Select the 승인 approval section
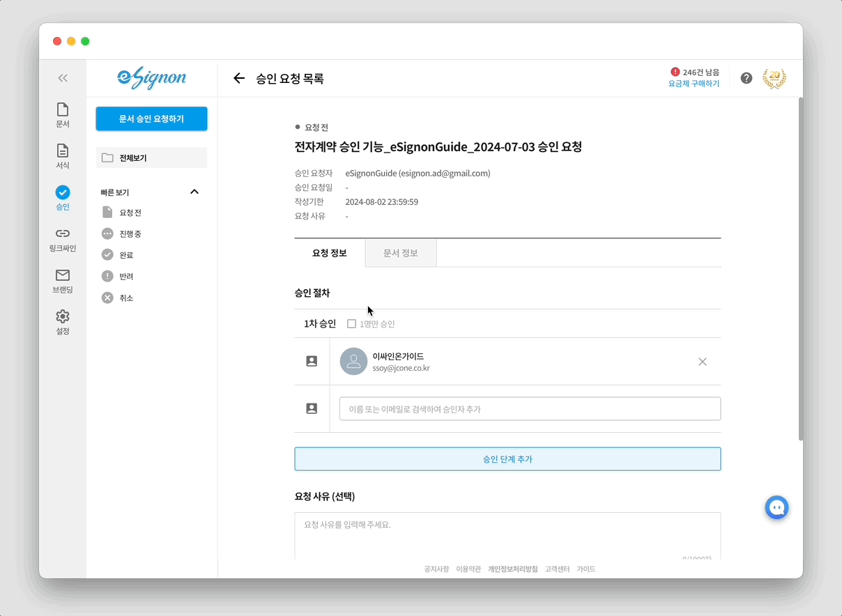The image size is (842, 616). coord(63,198)
